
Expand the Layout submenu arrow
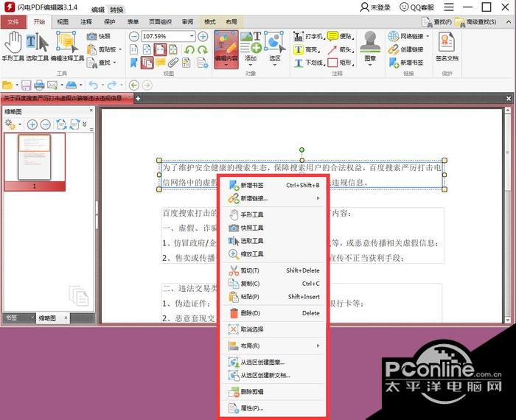pyautogui.click(x=318, y=346)
